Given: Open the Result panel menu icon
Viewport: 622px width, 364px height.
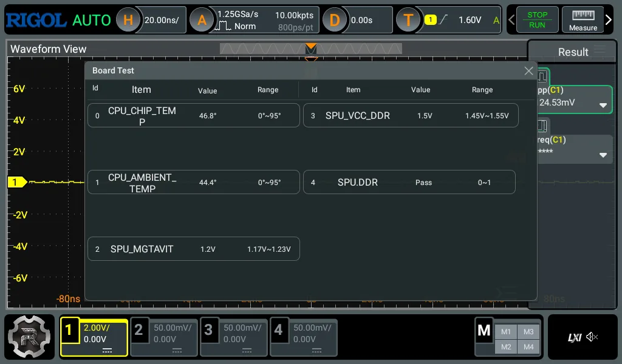Looking at the screenshot, I should (x=600, y=51).
